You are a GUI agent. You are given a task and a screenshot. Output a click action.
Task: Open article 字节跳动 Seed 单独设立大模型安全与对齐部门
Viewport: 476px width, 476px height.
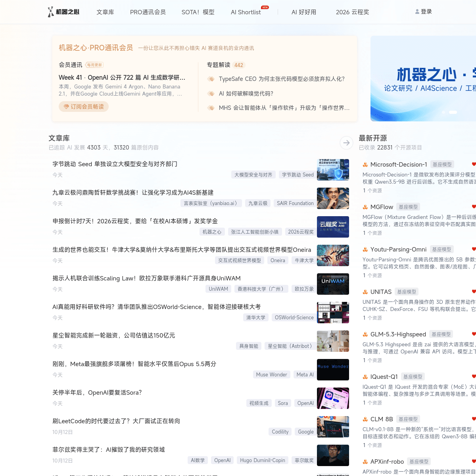tap(115, 164)
